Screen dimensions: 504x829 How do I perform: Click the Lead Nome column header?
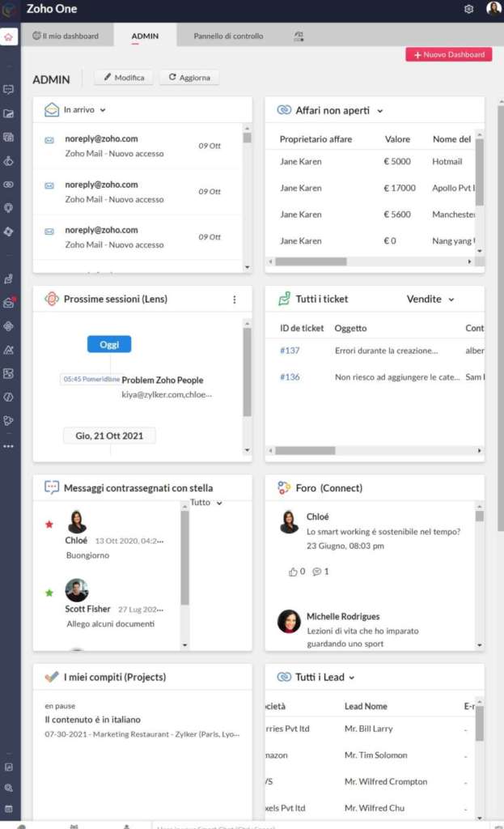[x=366, y=706]
